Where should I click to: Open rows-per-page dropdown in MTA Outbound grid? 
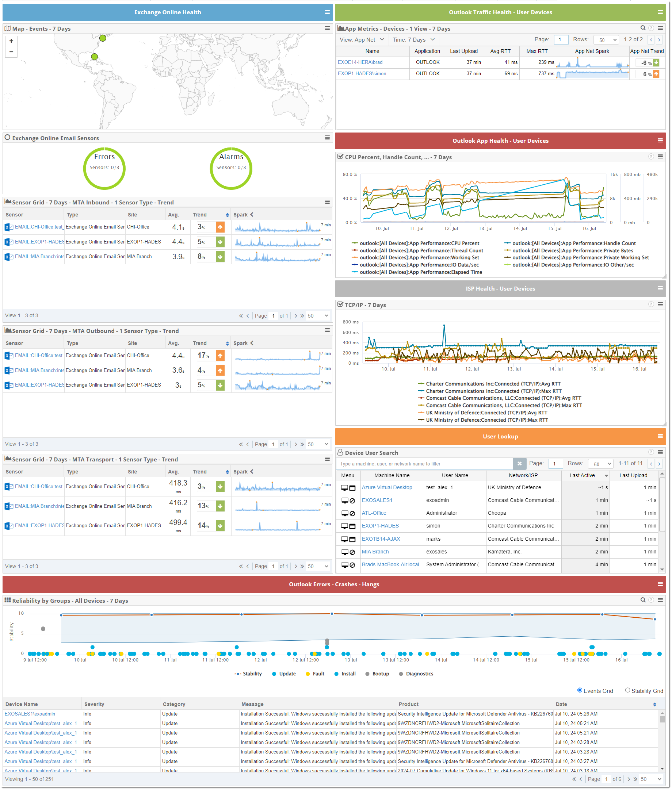coord(317,444)
